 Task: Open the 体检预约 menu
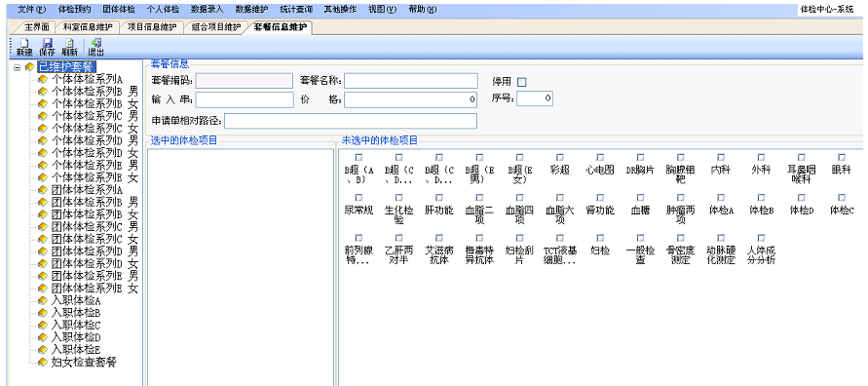[x=74, y=10]
